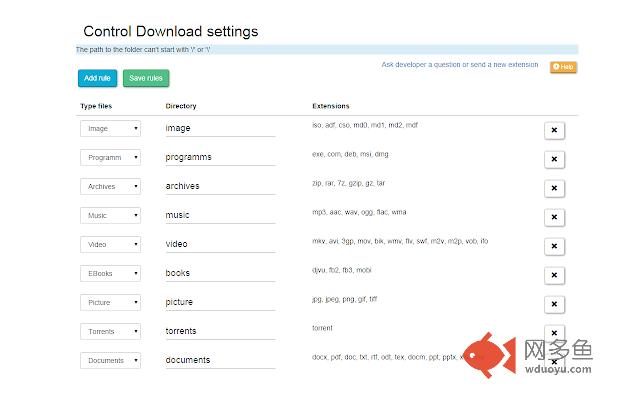
Task: Delete the archives rule row
Action: (554, 188)
